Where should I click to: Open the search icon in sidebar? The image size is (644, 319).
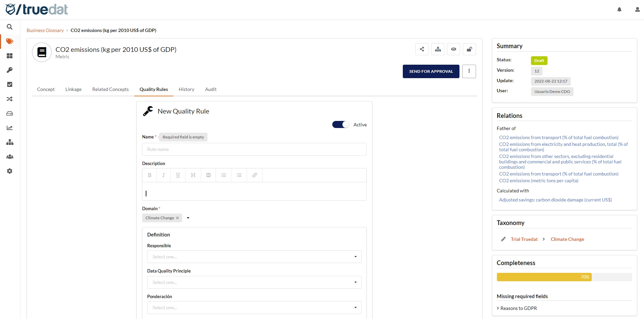[10, 27]
